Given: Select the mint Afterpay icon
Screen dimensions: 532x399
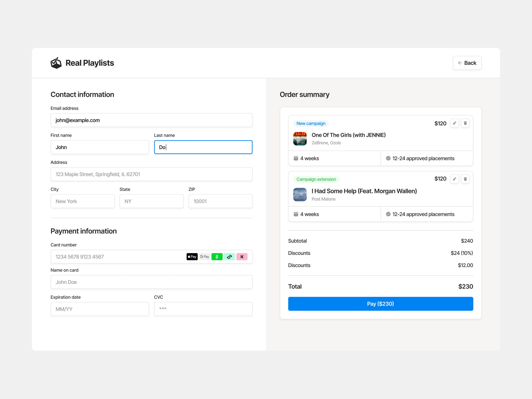Looking at the screenshot, I should pos(229,257).
